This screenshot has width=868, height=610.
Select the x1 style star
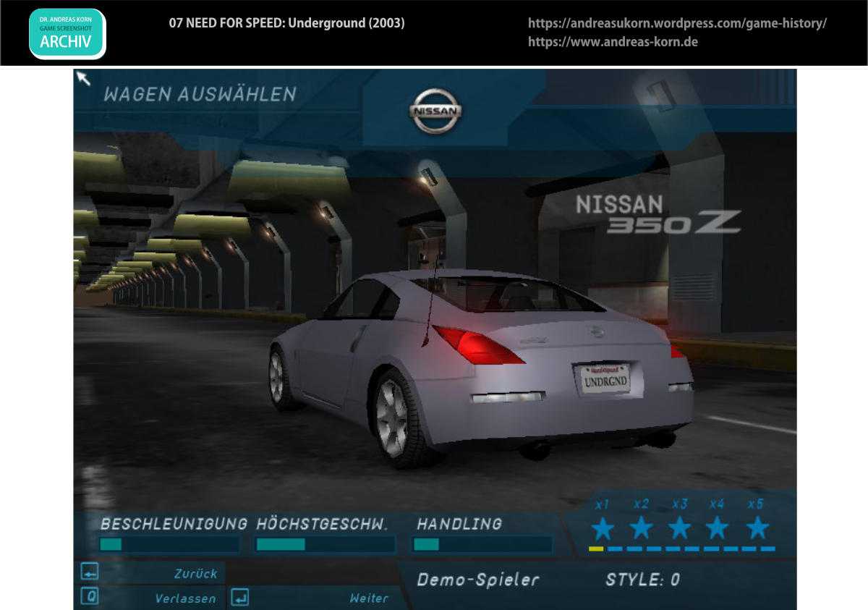pyautogui.click(x=603, y=528)
